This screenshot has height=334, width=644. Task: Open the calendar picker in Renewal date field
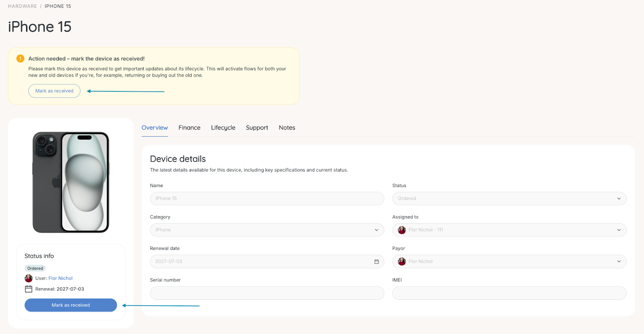pos(377,262)
